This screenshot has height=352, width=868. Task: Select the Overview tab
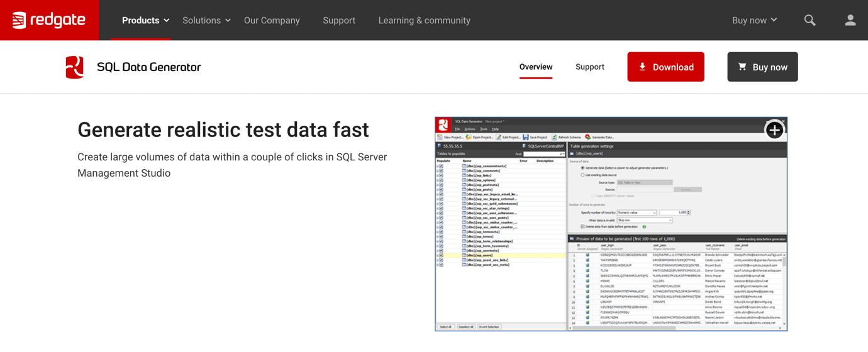tap(536, 67)
